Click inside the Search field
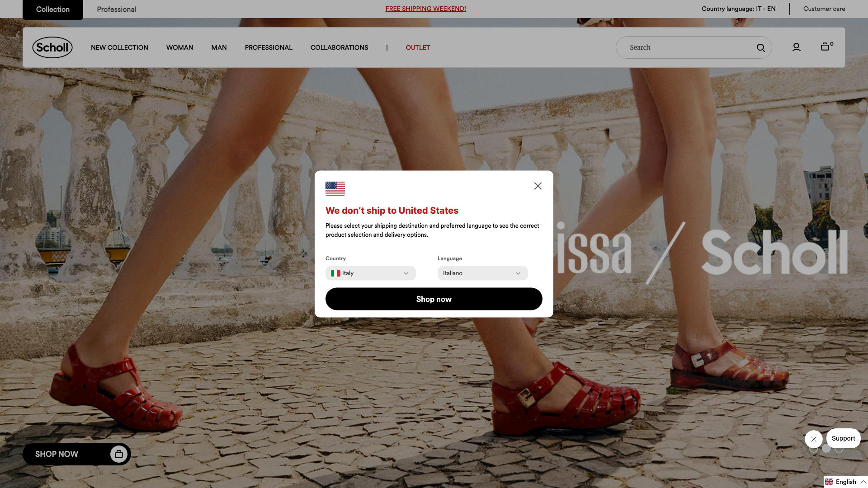The image size is (868, 488). point(687,47)
